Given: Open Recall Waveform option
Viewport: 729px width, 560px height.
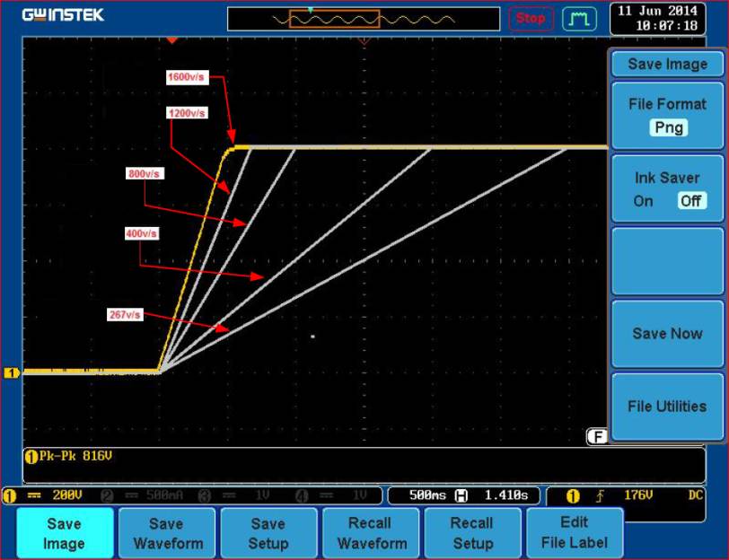Looking at the screenshot, I should pyautogui.click(x=370, y=533).
